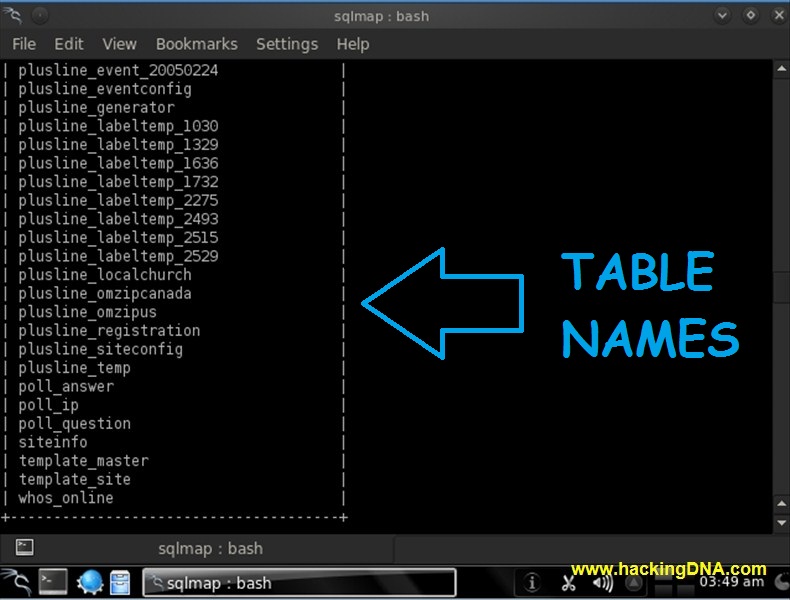Click table name plusline_labeltemp_2515
The width and height of the screenshot is (790, 600).
118,238
